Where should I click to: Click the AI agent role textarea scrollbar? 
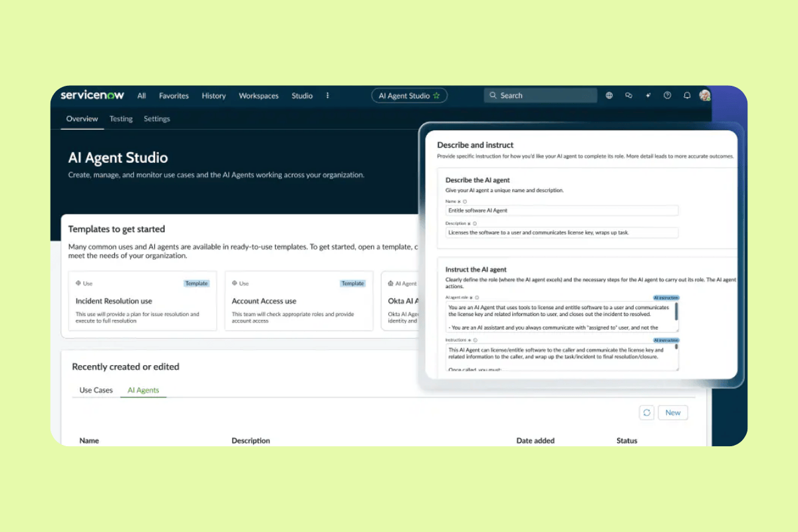(676, 313)
